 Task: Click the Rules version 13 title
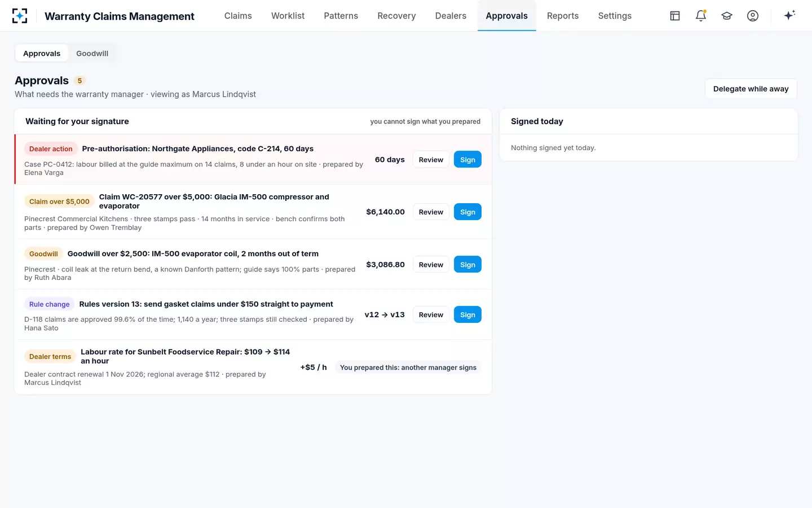tap(206, 304)
